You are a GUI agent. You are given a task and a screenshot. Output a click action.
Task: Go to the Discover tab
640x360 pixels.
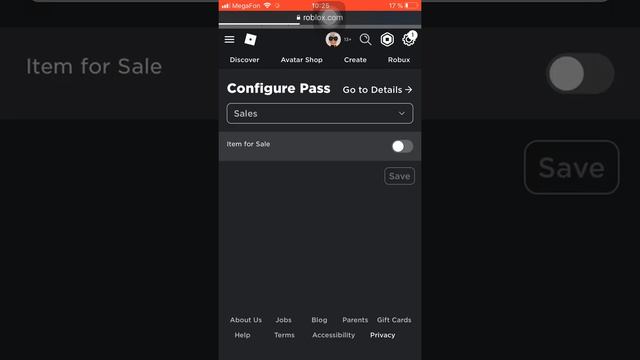point(244,60)
